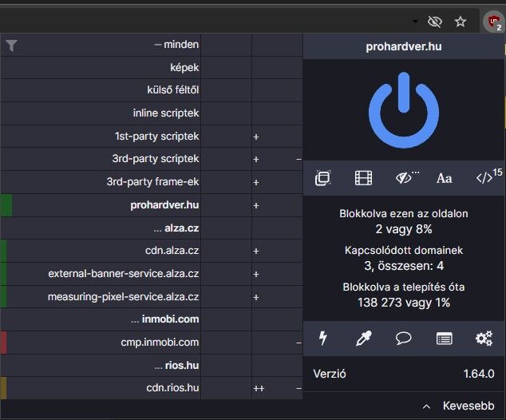Click the yellow swatch beside cdn.rios.hu
This screenshot has width=506, height=420.
3,388
